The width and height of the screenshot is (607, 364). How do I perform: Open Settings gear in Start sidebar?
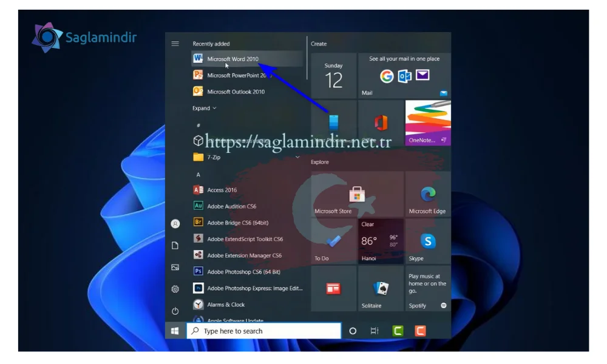tap(175, 289)
